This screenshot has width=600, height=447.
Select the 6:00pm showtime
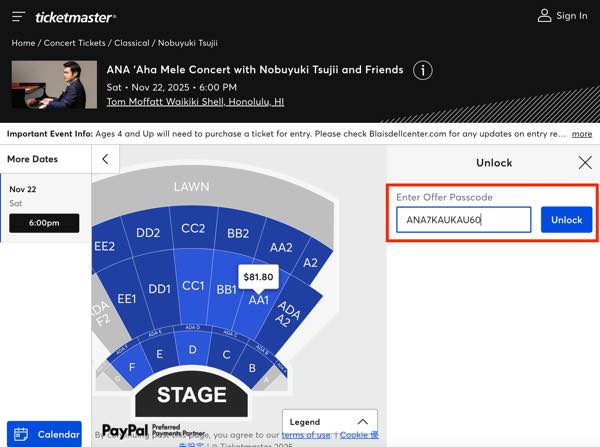click(44, 223)
